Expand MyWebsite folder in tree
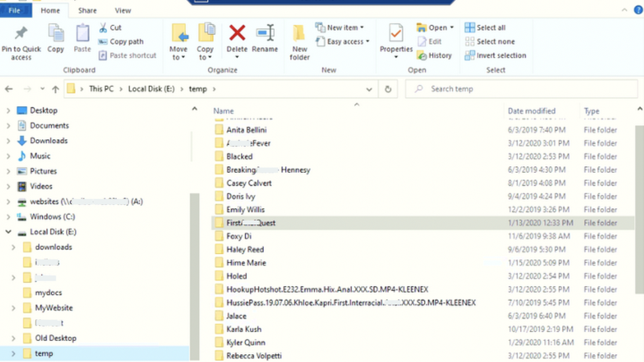Viewport: 644px width, 362px height. [x=14, y=308]
